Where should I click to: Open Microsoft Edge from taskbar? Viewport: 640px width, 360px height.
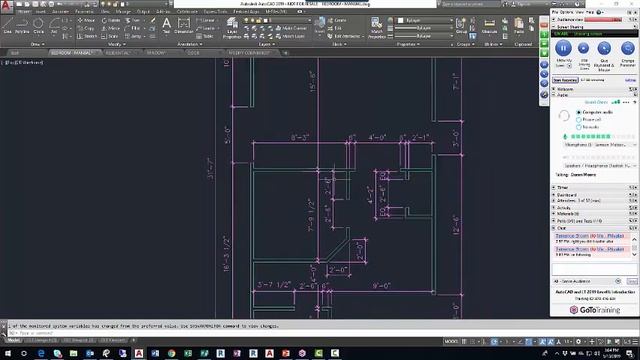point(41,353)
